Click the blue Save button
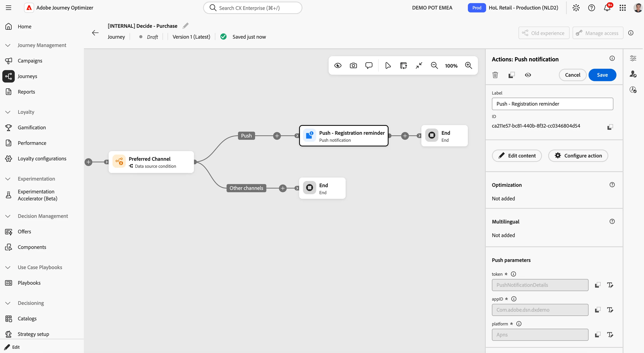 [x=602, y=75]
